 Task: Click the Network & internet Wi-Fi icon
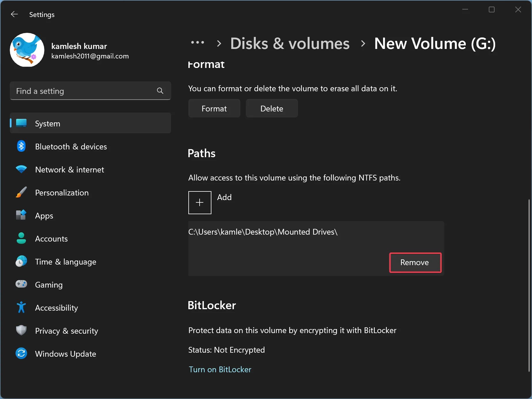21,169
